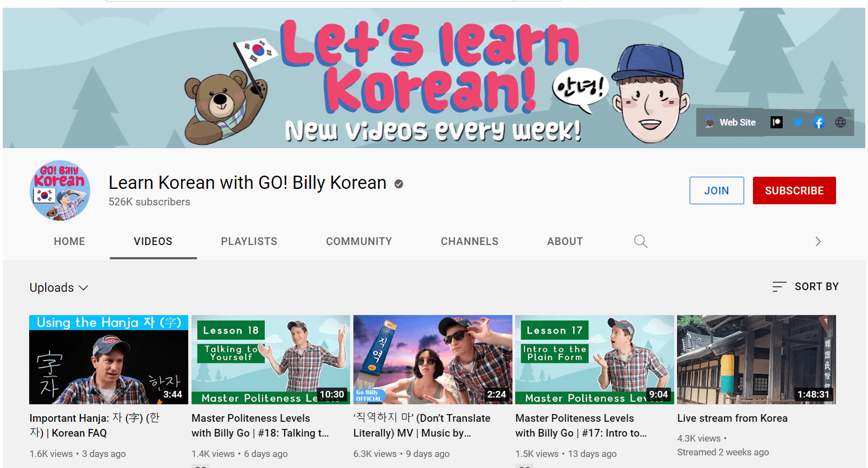The height and width of the screenshot is (468, 868).
Task: Open the globe website icon in banner
Action: (x=840, y=122)
